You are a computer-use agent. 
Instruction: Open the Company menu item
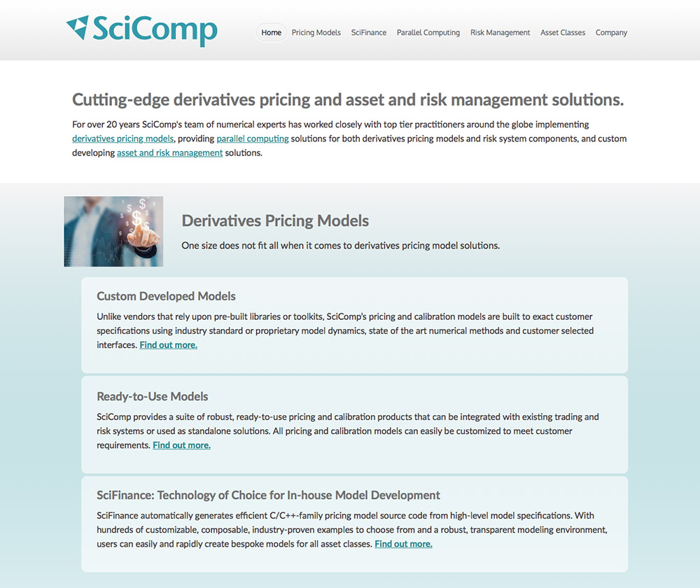(x=611, y=33)
